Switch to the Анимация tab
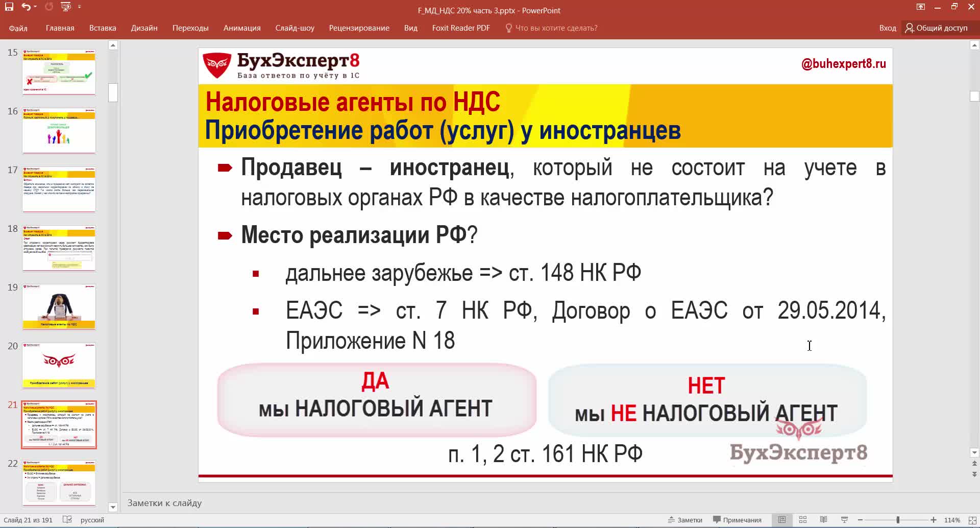Viewport: 980px width, 528px height. 242,28
